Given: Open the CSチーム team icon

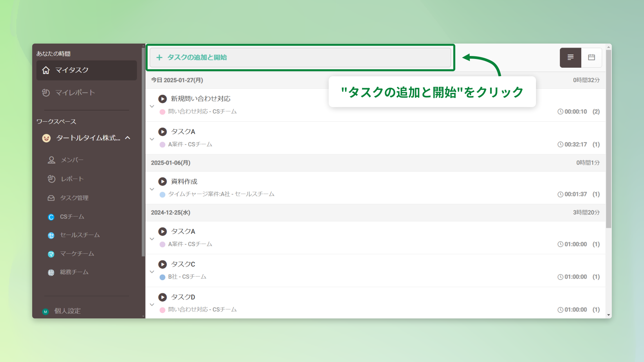Looking at the screenshot, I should [x=51, y=217].
